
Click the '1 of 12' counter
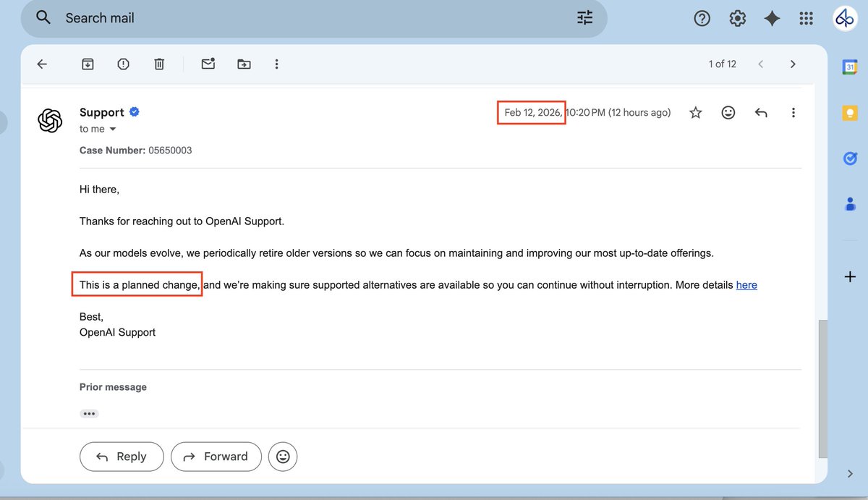click(722, 64)
